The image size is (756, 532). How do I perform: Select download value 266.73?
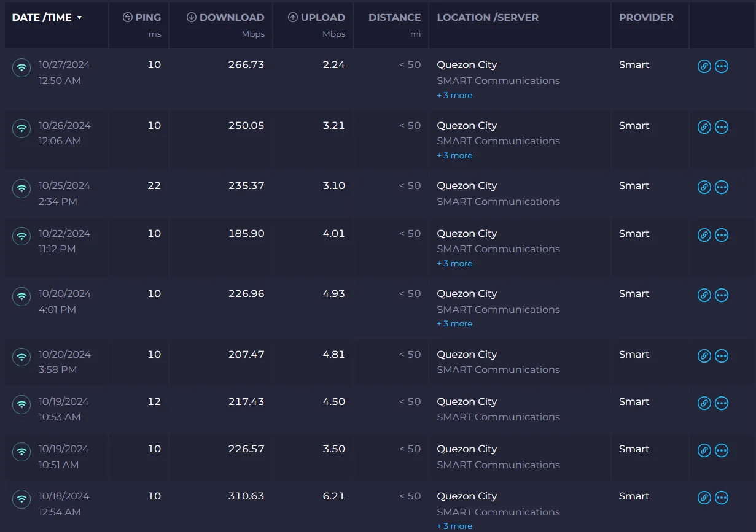pyautogui.click(x=246, y=65)
